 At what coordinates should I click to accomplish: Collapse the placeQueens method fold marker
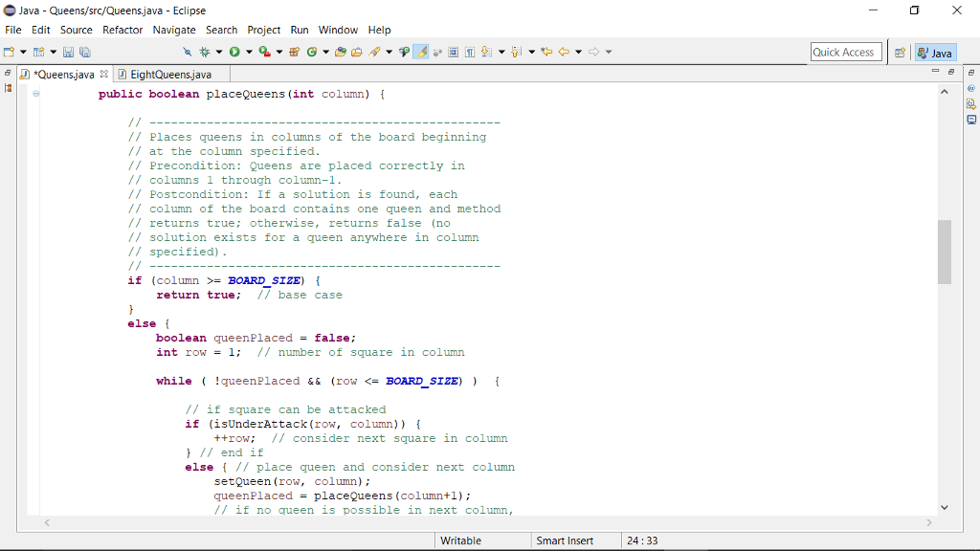tap(34, 93)
